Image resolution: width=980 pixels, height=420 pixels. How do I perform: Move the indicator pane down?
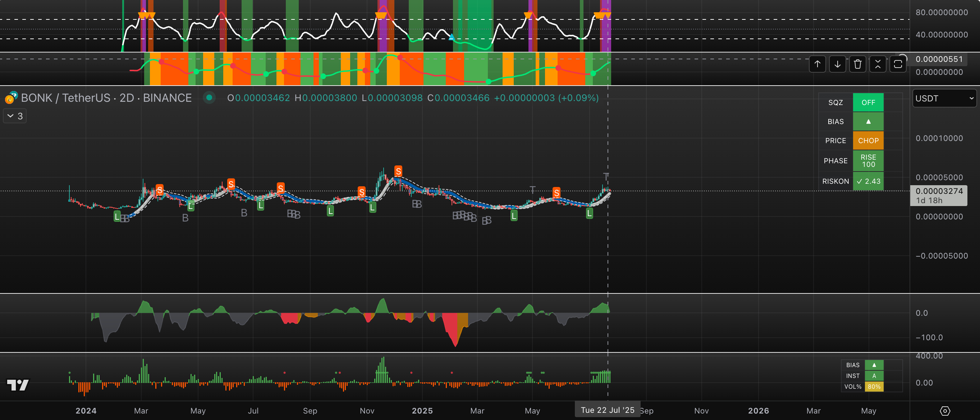pyautogui.click(x=837, y=64)
